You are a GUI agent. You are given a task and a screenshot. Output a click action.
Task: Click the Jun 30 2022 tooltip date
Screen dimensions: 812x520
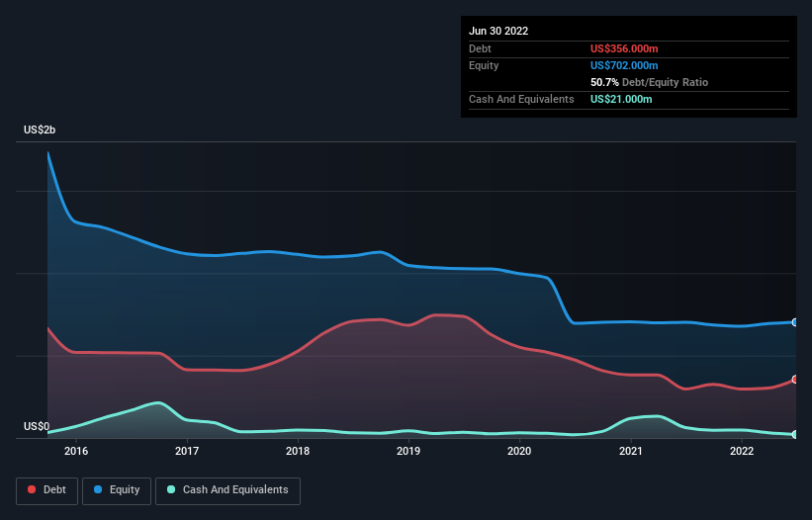pyautogui.click(x=498, y=31)
